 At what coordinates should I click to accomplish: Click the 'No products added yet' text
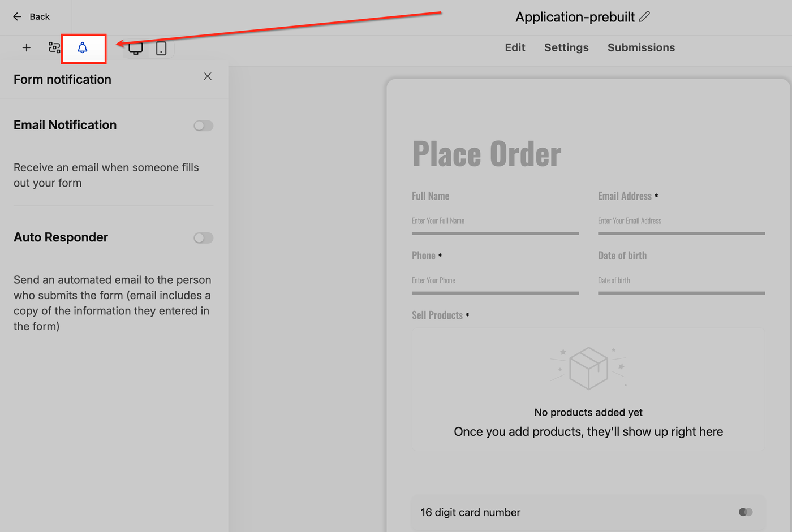(x=588, y=413)
